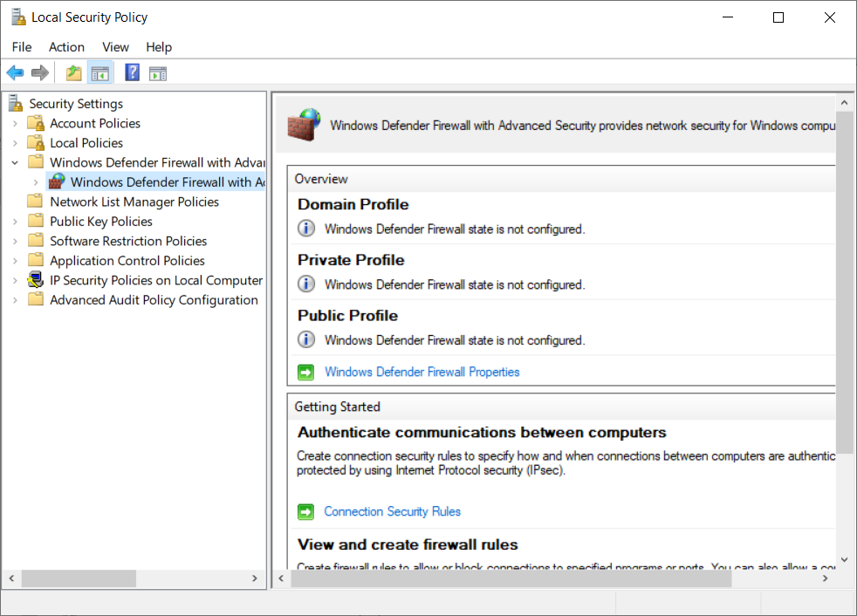Click the "Getting Started" section title
The image size is (857, 616).
point(337,407)
